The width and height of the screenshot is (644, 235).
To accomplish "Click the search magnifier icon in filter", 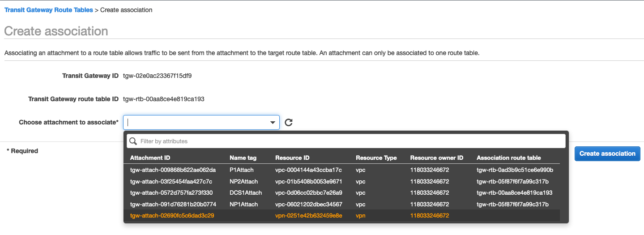I will tap(133, 141).
